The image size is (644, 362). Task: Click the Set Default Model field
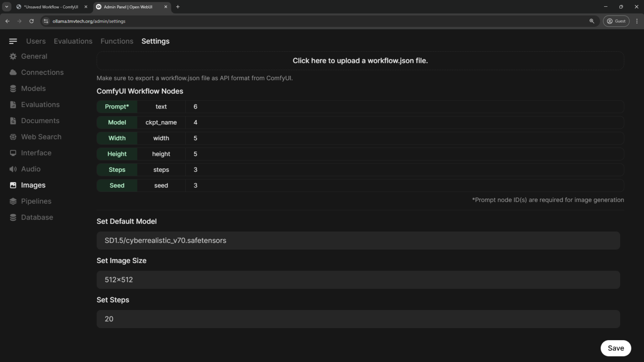[x=358, y=240]
